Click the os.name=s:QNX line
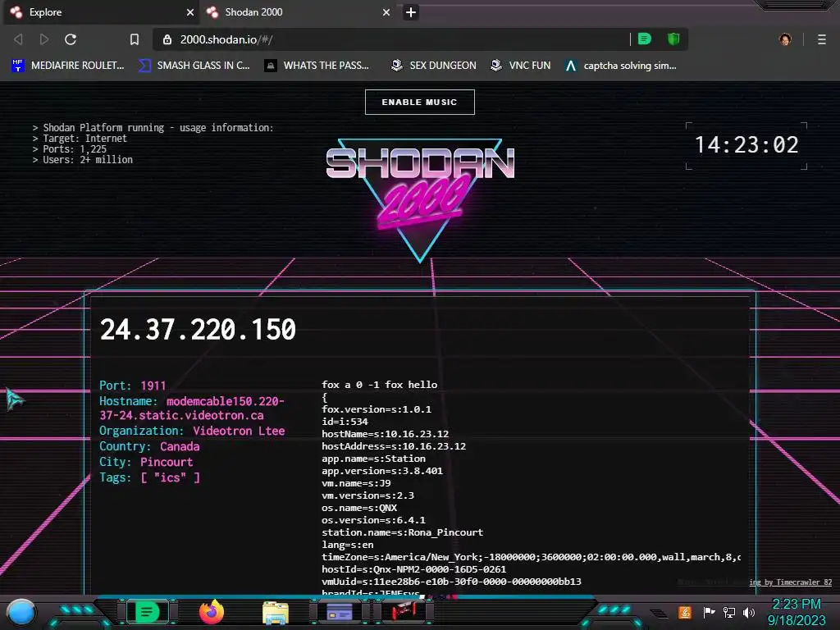The width and height of the screenshot is (840, 630). click(x=359, y=508)
